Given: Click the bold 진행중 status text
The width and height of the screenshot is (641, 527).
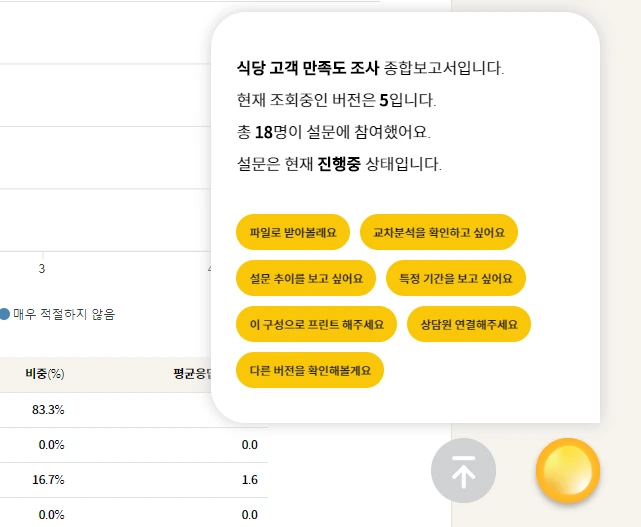Looking at the screenshot, I should click(339, 164).
